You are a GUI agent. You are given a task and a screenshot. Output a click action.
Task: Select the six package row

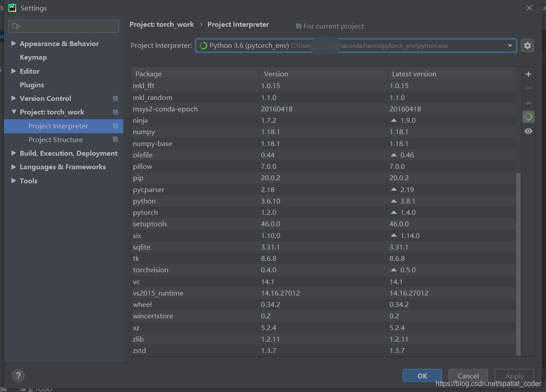(x=324, y=236)
